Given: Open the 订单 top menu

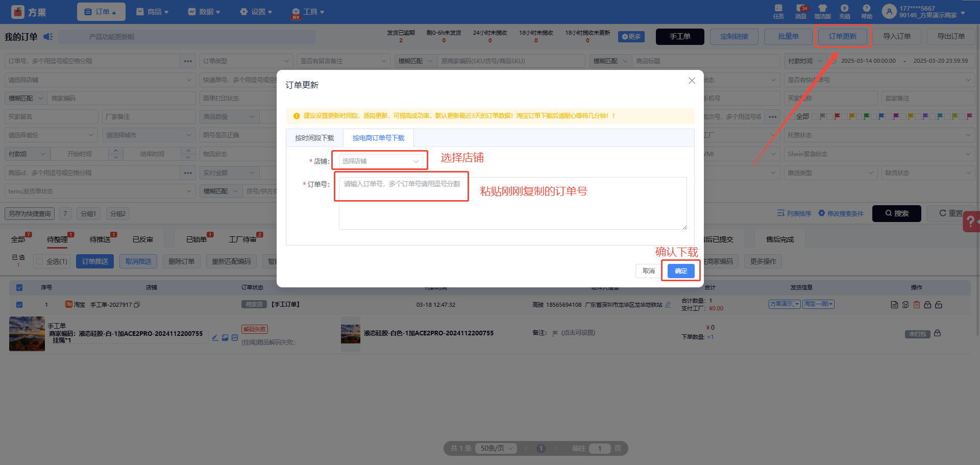Looking at the screenshot, I should click(x=101, y=12).
